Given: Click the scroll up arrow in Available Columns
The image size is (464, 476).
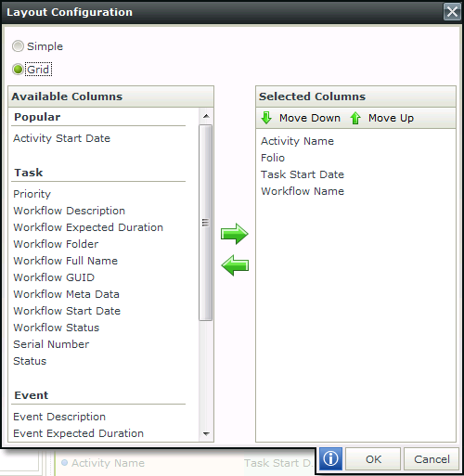Looking at the screenshot, I should (x=206, y=116).
